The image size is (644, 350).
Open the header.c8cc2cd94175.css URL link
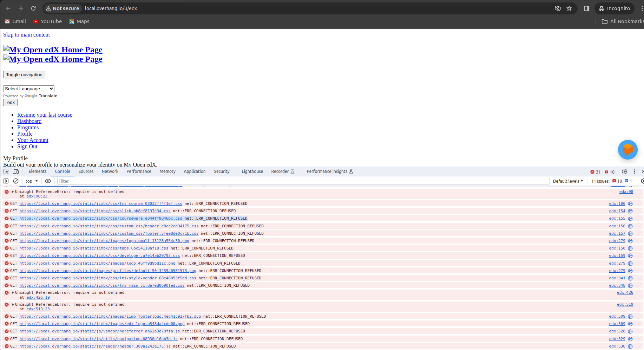point(109,226)
